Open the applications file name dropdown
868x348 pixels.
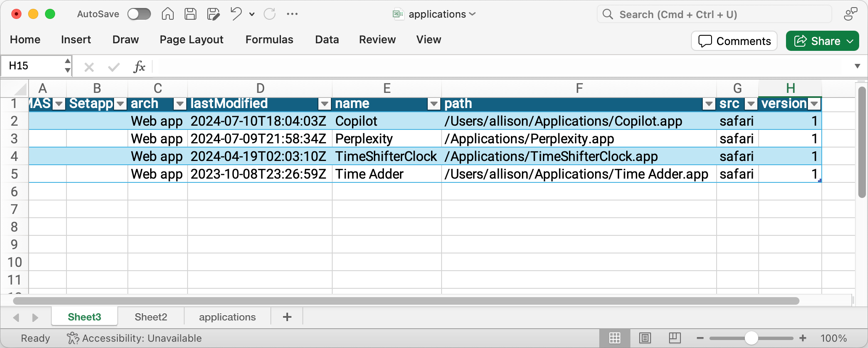[x=472, y=14]
